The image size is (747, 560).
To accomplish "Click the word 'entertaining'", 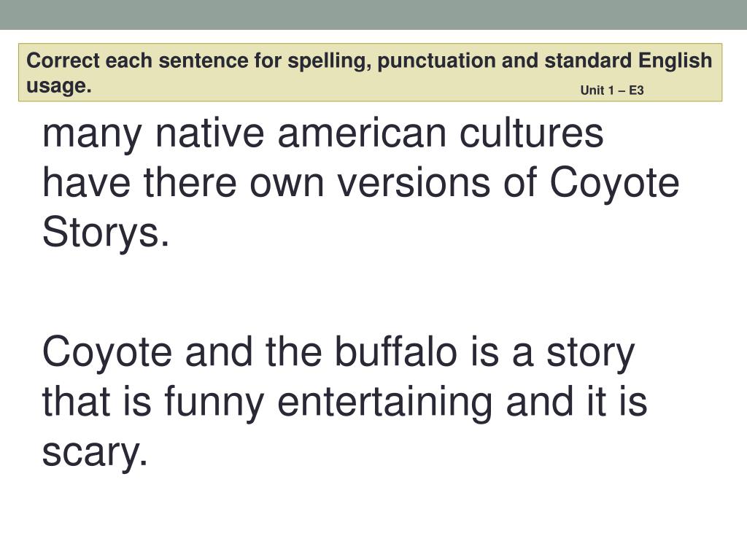I will click(385, 404).
